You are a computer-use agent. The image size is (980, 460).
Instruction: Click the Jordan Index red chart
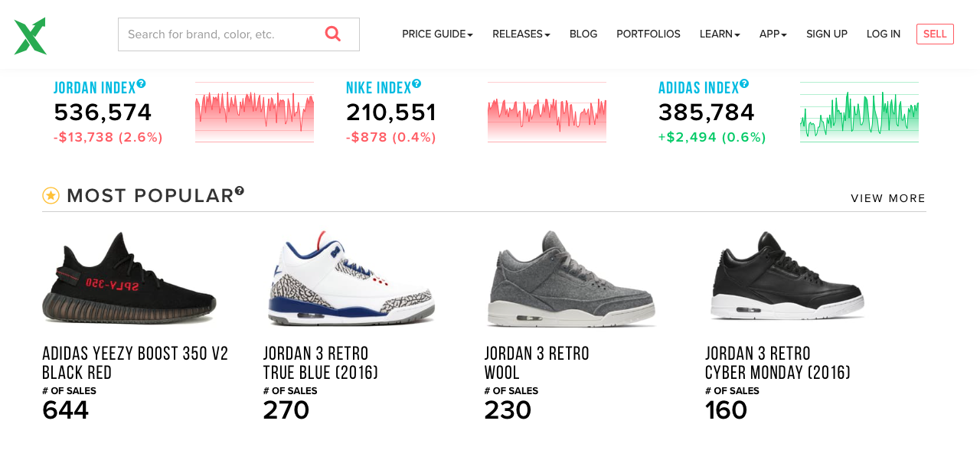tap(254, 112)
